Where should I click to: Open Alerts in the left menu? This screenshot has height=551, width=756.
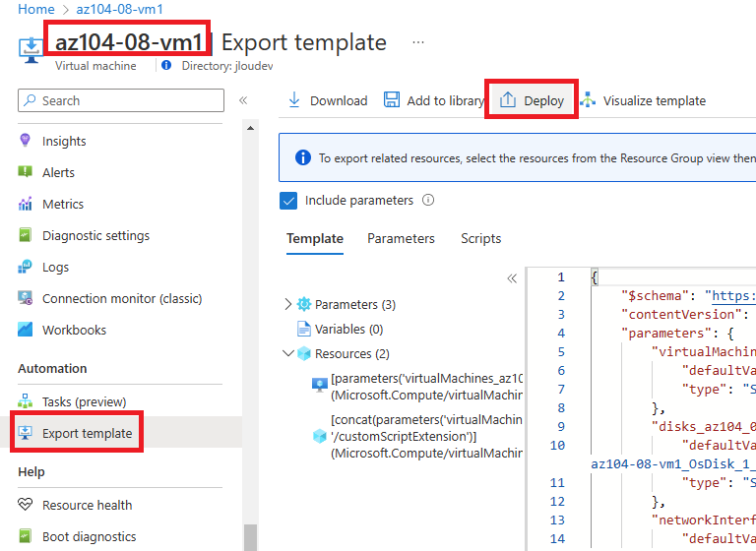coord(58,172)
